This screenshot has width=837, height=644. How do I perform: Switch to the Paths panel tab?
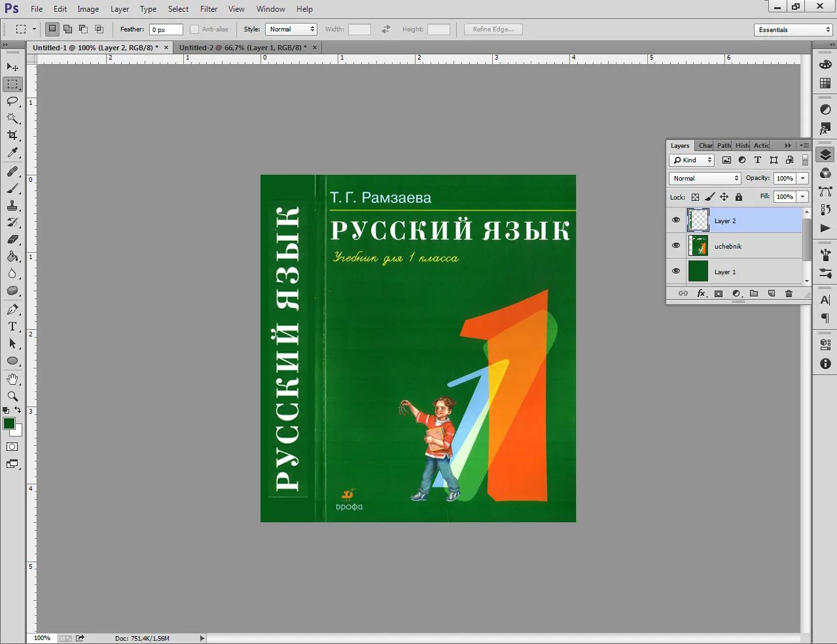pyautogui.click(x=724, y=145)
